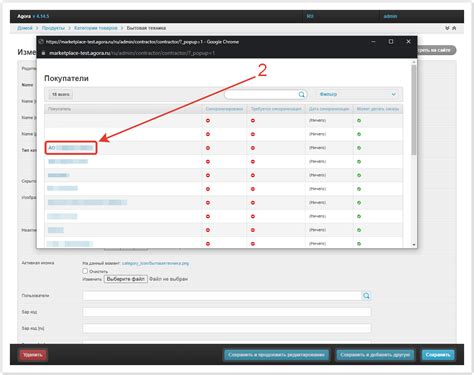Screen dimensions: 474x375
Task: Click the padlock icon in the popup address bar
Action: click(43, 53)
